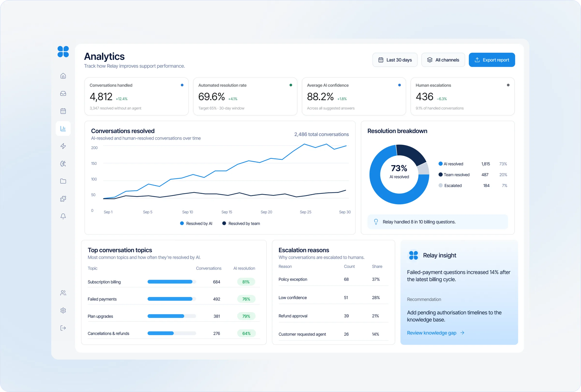Select the Policy exception reason row
The height and width of the screenshot is (392, 581).
333,279
